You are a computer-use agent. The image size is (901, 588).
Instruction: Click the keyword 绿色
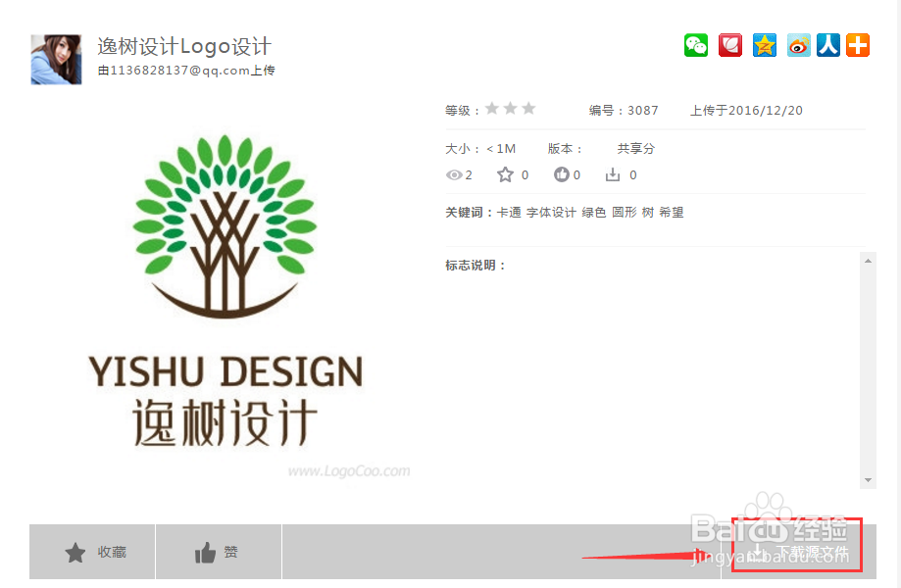593,213
